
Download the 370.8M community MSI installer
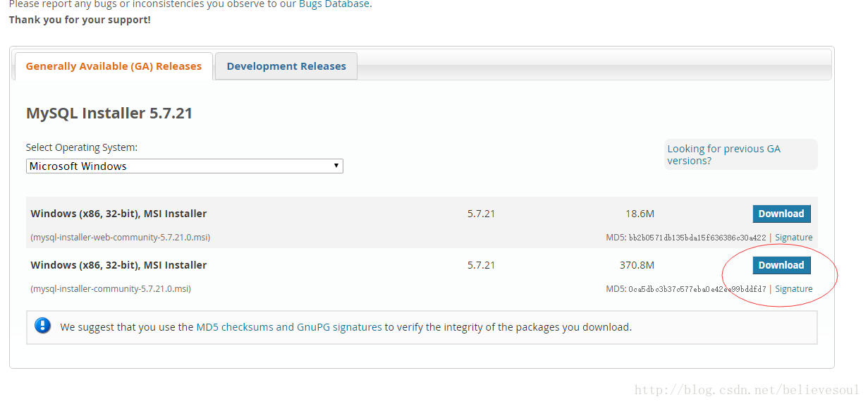(781, 265)
